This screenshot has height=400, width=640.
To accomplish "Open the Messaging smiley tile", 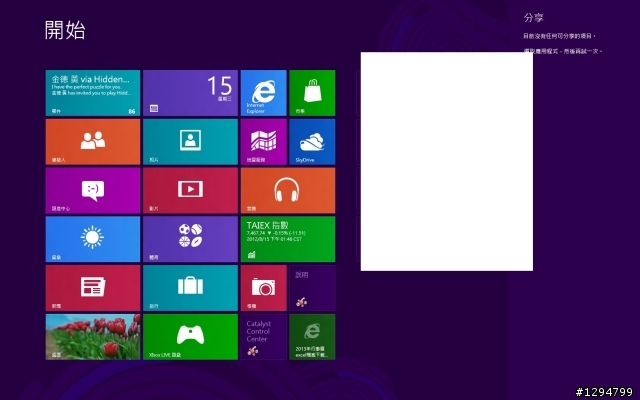I will click(93, 190).
